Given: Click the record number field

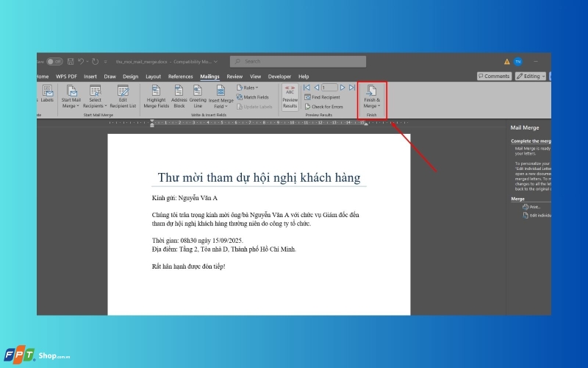Looking at the screenshot, I should click(x=329, y=88).
